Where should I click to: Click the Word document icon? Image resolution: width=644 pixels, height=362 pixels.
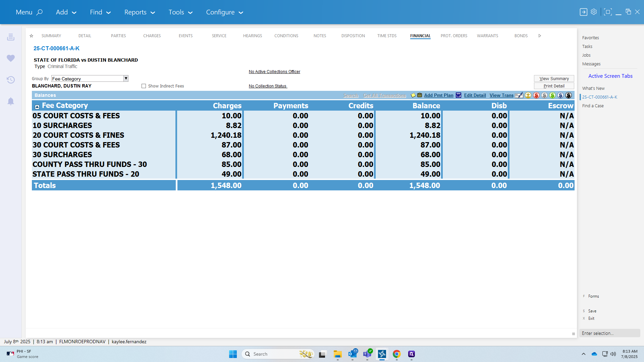pos(459,96)
